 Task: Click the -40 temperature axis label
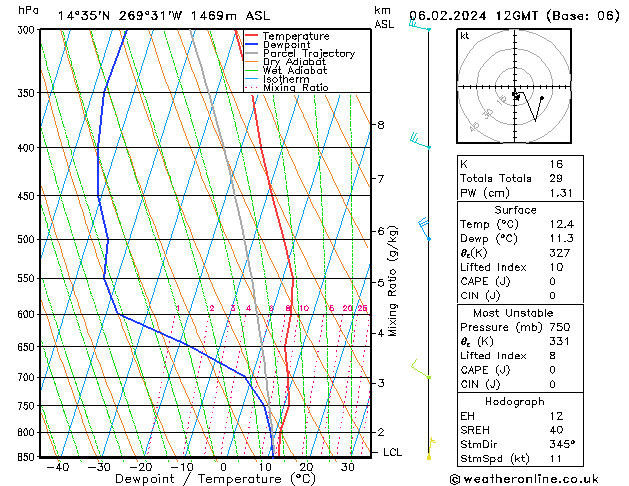[x=57, y=467]
